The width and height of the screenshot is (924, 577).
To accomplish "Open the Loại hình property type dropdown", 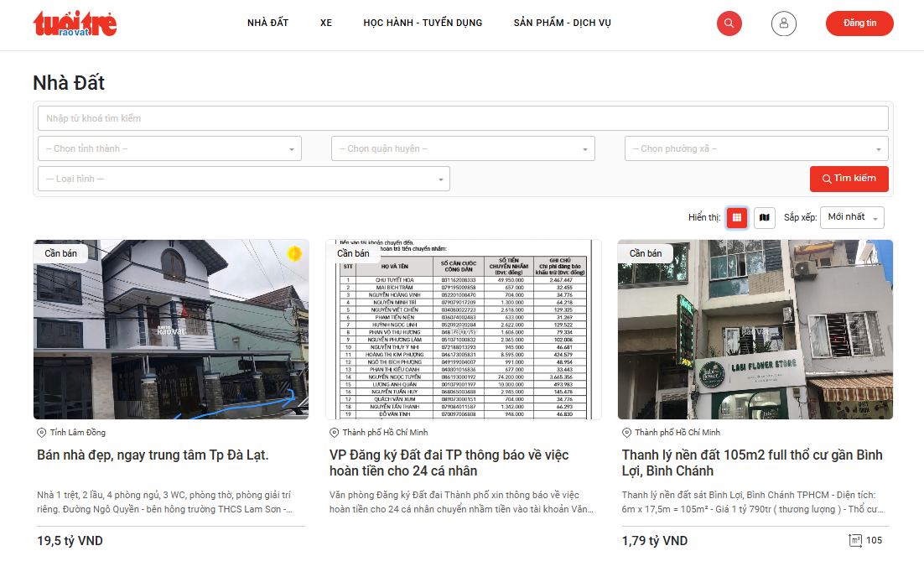I will [x=243, y=179].
